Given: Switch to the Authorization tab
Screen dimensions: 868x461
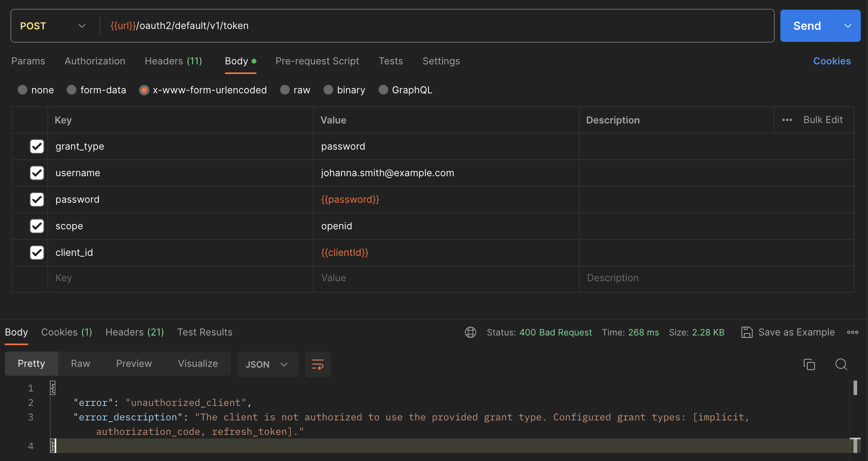Looking at the screenshot, I should [x=95, y=61].
